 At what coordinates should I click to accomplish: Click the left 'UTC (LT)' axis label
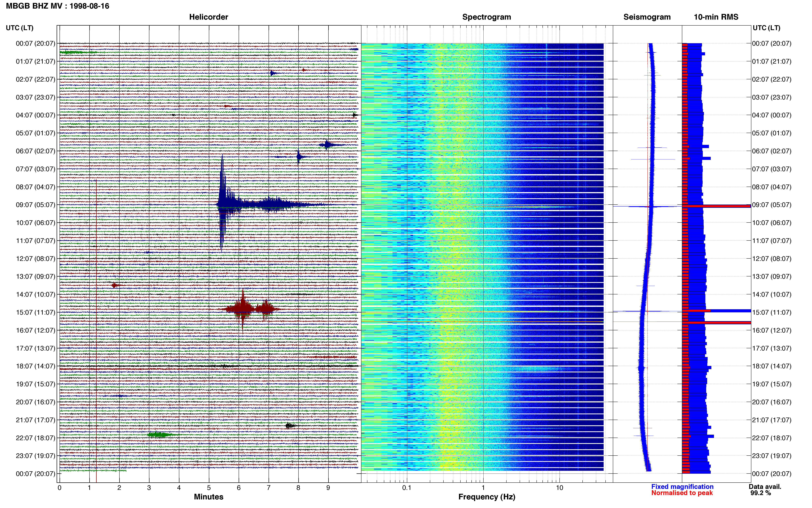click(x=19, y=28)
